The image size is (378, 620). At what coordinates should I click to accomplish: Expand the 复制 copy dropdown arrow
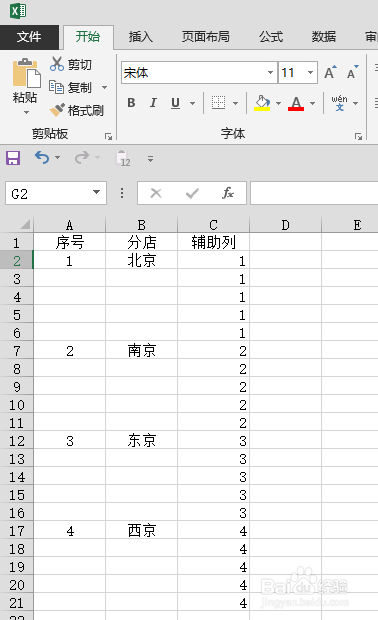point(104,87)
